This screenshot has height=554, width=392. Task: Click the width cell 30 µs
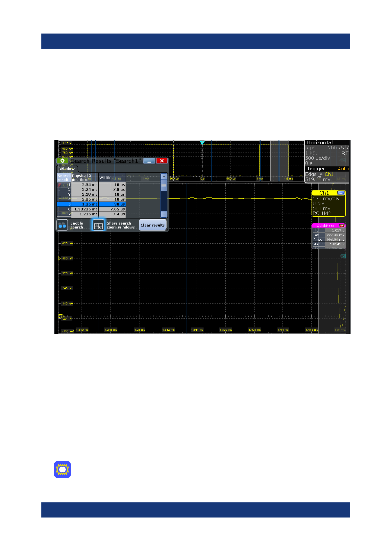coord(112,204)
